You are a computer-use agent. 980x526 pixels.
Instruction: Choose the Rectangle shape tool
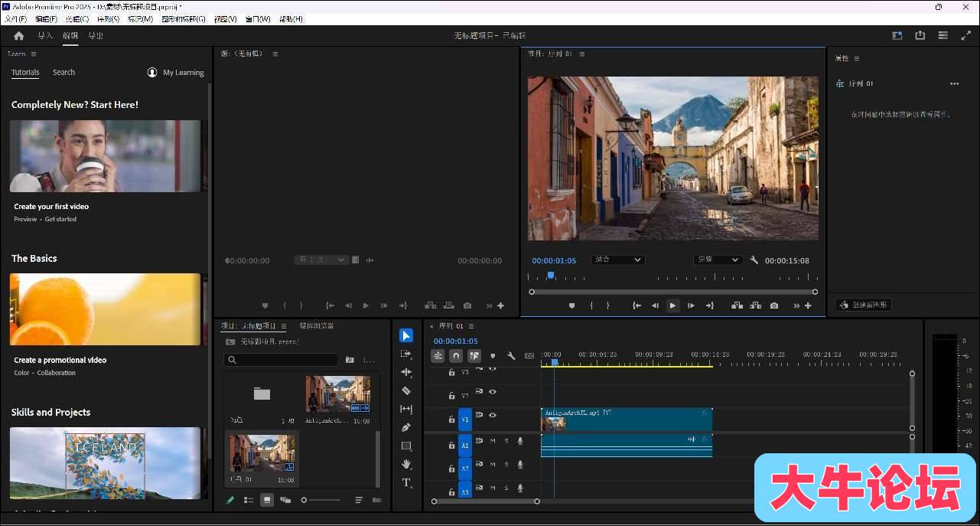click(406, 446)
